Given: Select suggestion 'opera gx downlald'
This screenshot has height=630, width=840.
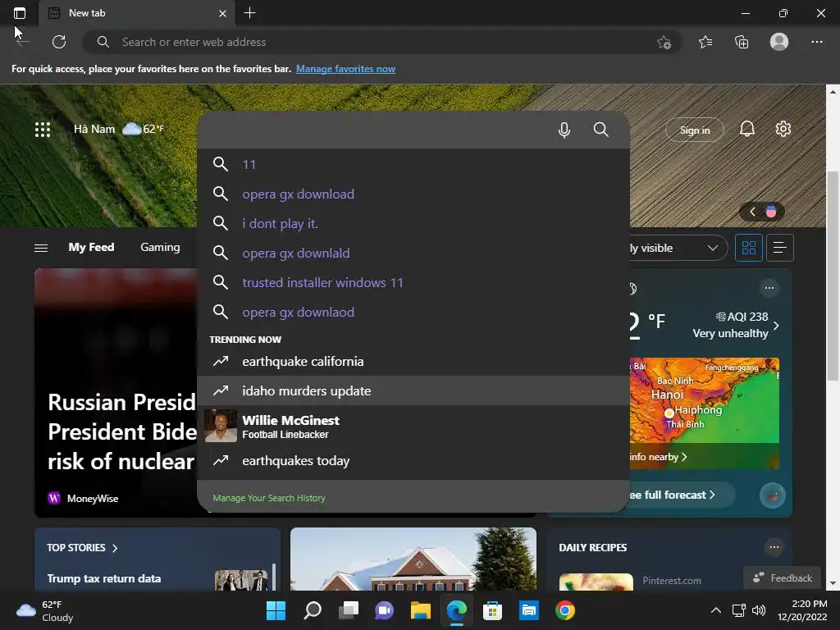Looking at the screenshot, I should [413, 253].
